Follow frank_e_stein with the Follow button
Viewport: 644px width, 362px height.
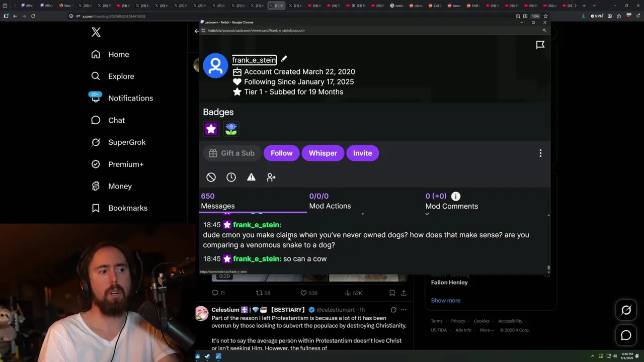click(x=282, y=153)
